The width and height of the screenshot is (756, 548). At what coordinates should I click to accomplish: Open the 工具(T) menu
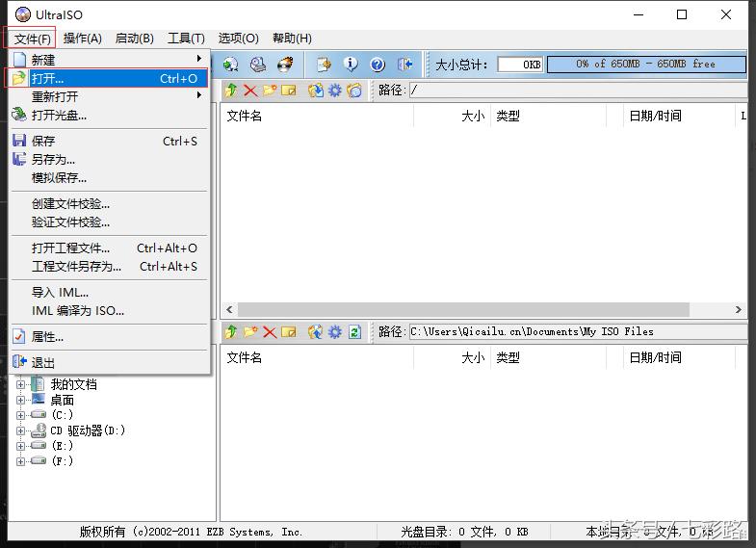(x=186, y=39)
